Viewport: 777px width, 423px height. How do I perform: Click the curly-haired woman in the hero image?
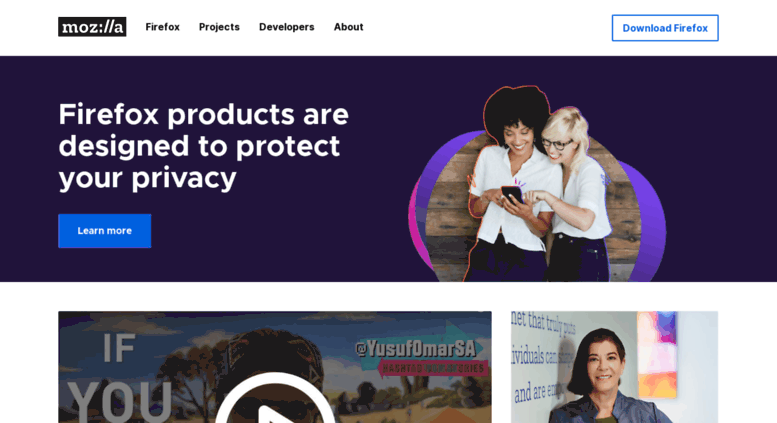(510, 183)
